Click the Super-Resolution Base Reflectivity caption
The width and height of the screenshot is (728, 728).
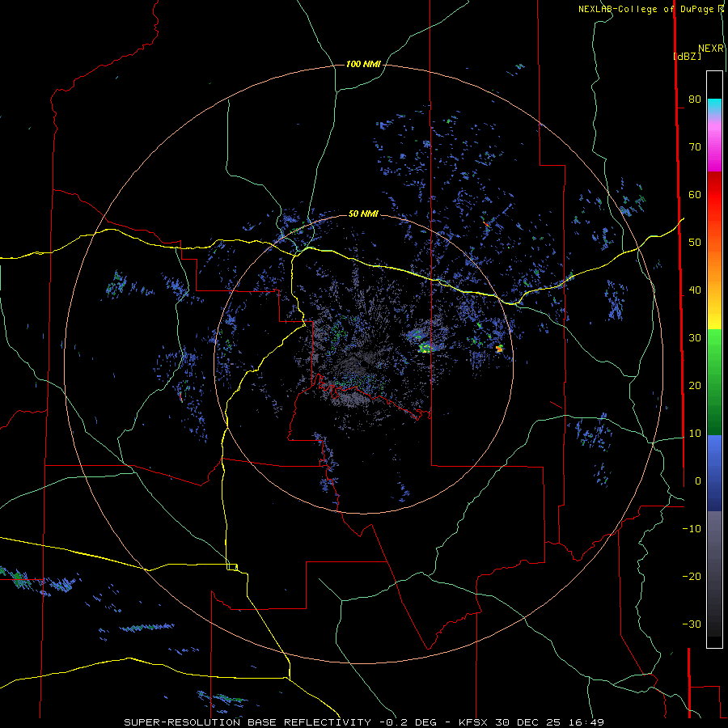pos(363,722)
